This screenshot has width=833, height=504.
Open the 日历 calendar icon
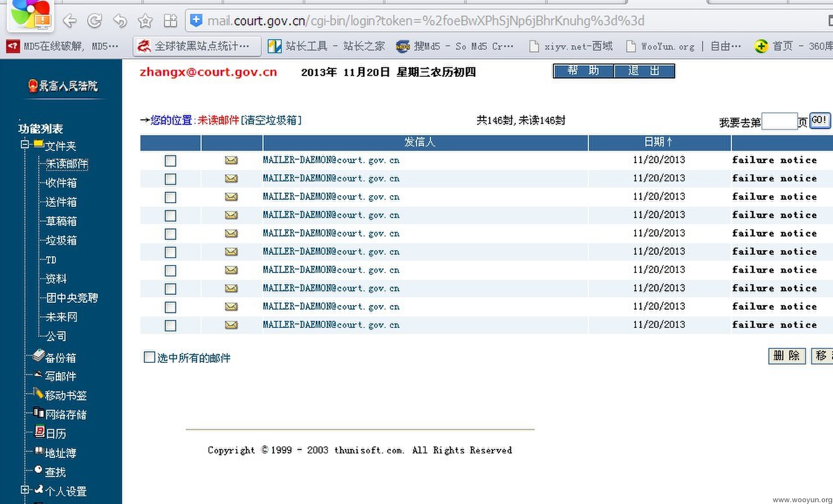tap(39, 432)
